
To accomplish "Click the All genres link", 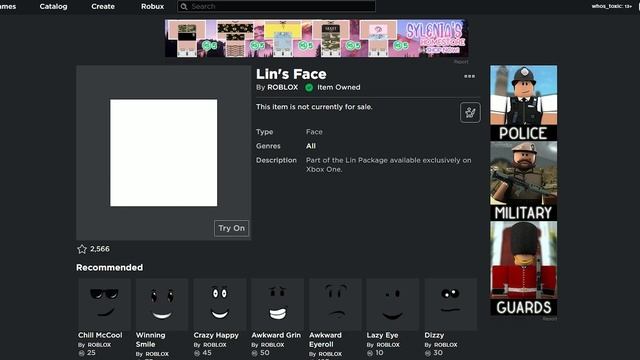I will 311,146.
